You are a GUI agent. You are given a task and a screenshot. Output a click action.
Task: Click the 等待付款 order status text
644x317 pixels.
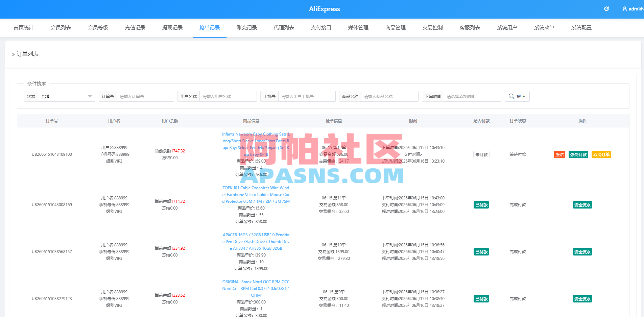[x=518, y=154]
